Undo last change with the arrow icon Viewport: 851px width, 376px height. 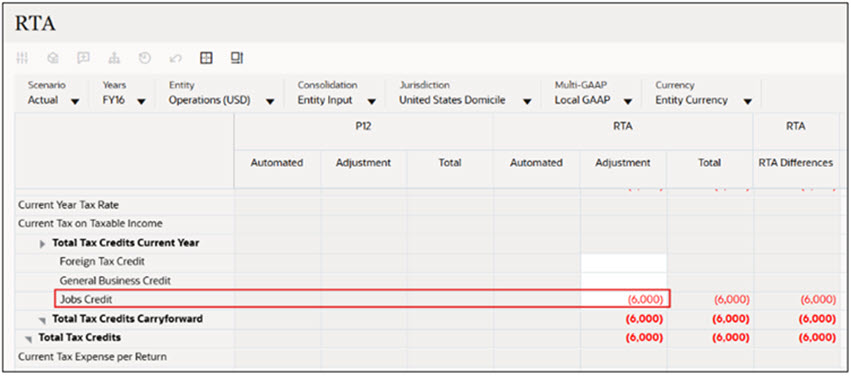click(x=175, y=58)
